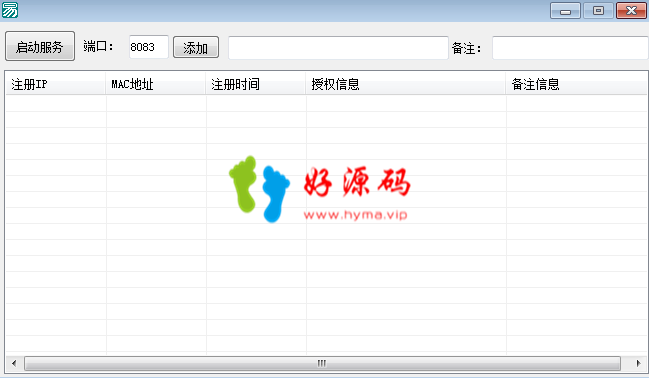This screenshot has height=378, width=649.
Task: Click the app logo icon in title bar
Action: pyautogui.click(x=10, y=10)
